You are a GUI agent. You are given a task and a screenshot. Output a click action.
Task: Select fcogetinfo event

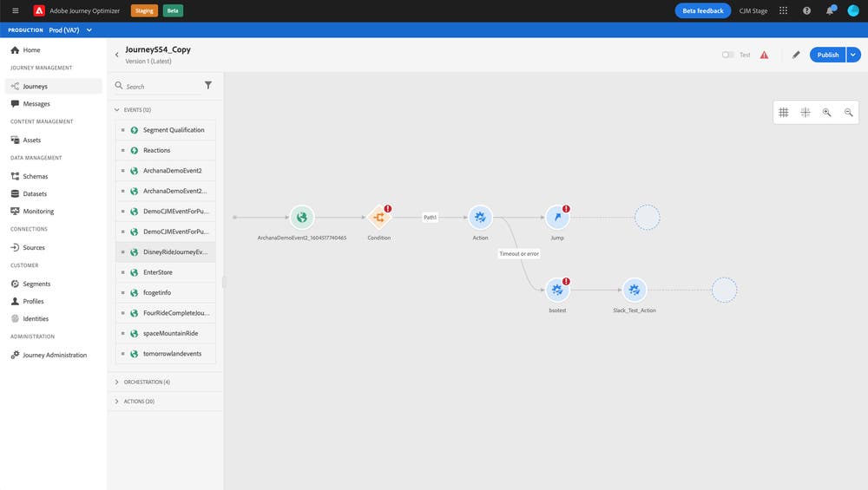[166, 292]
